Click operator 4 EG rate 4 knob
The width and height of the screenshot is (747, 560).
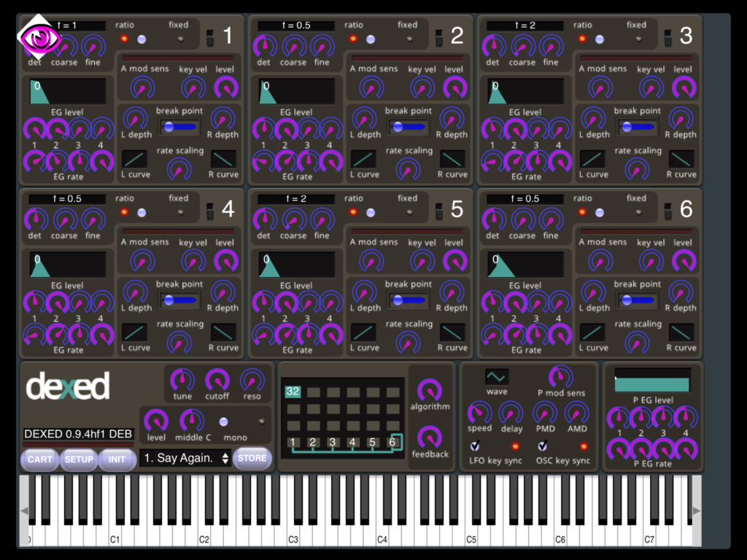click(x=102, y=334)
